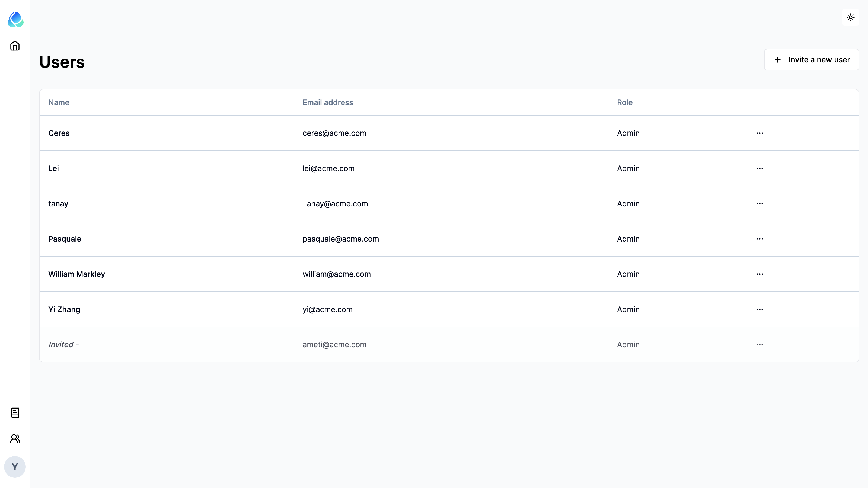Select the name Ceres
Viewport: 868px width, 488px height.
(59, 133)
